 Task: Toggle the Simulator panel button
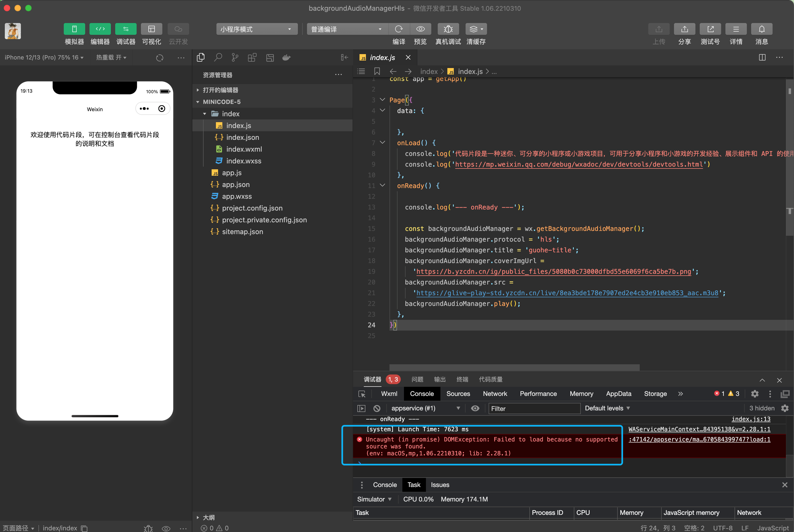point(74,29)
